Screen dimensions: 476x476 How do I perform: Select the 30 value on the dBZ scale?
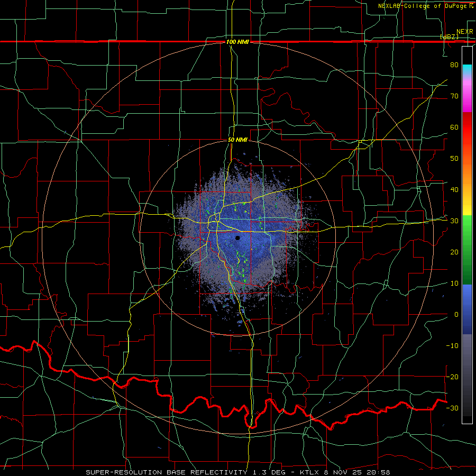pyautogui.click(x=454, y=221)
